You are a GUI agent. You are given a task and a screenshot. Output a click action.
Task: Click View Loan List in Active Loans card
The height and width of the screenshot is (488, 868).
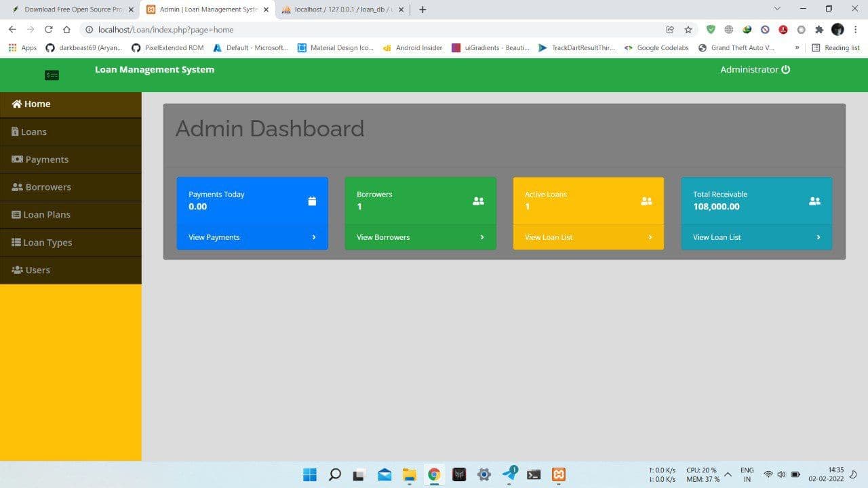point(549,237)
